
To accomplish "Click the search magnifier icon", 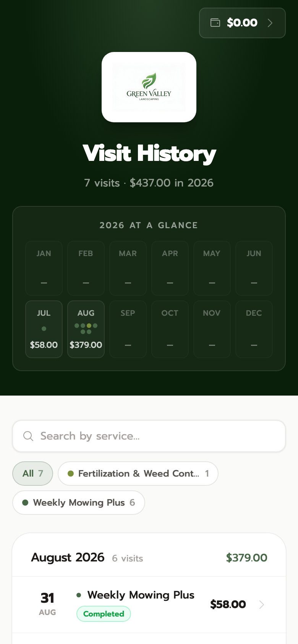I will point(28,436).
